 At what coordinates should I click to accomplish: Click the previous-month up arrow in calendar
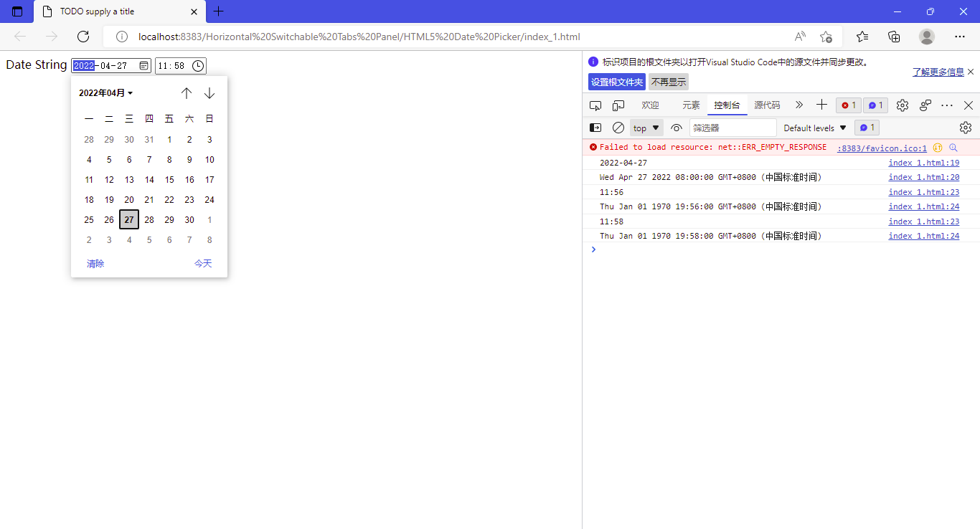187,92
